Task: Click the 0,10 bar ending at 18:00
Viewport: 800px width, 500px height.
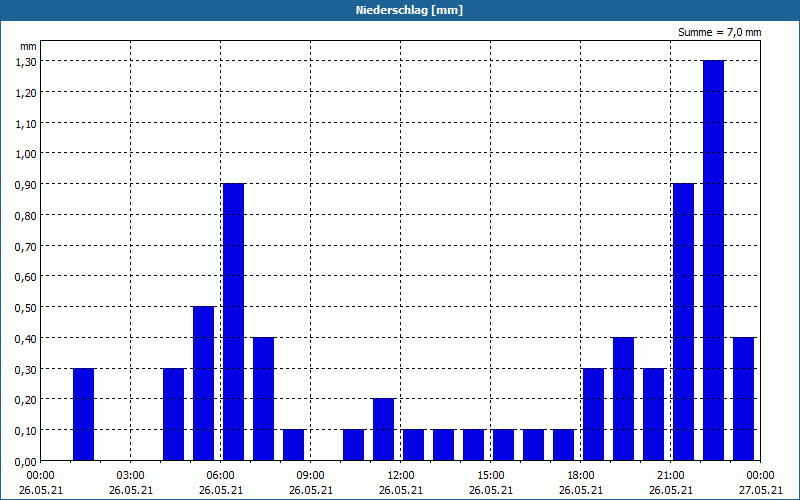Action: [563, 444]
